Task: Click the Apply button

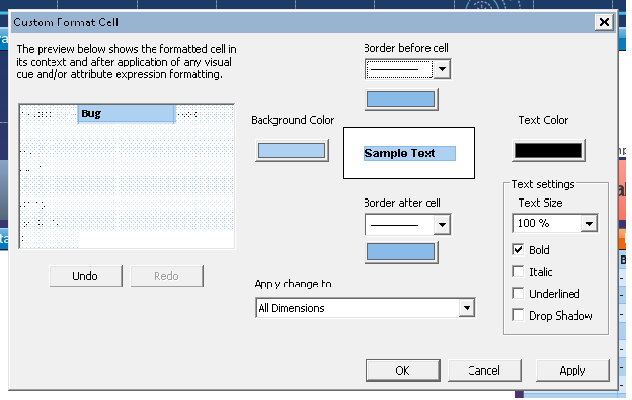Action: (572, 370)
